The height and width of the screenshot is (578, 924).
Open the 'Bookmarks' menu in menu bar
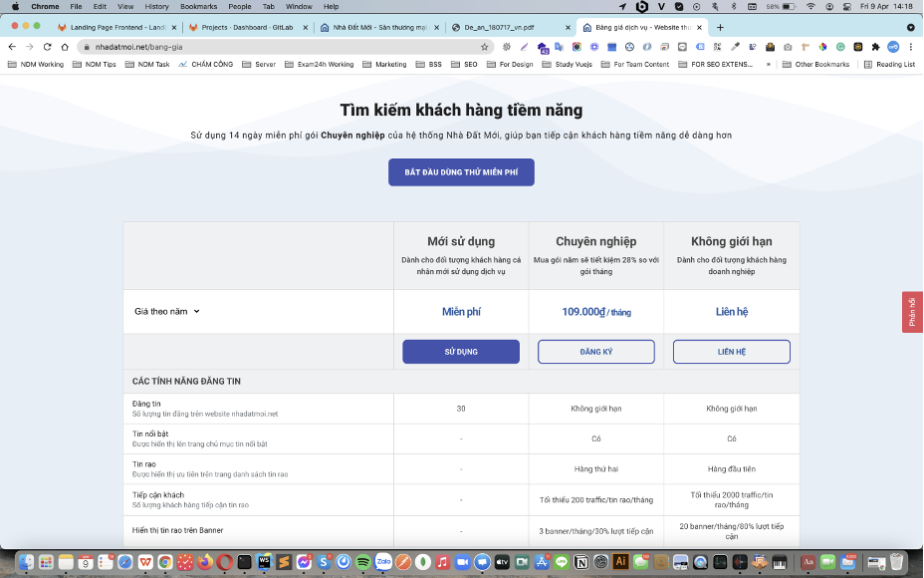(x=198, y=7)
